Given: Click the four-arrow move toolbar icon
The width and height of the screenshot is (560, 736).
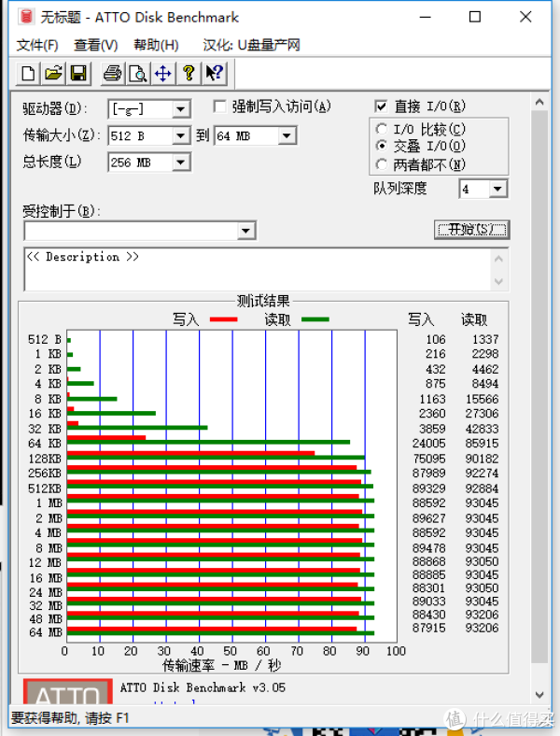Looking at the screenshot, I should point(163,74).
